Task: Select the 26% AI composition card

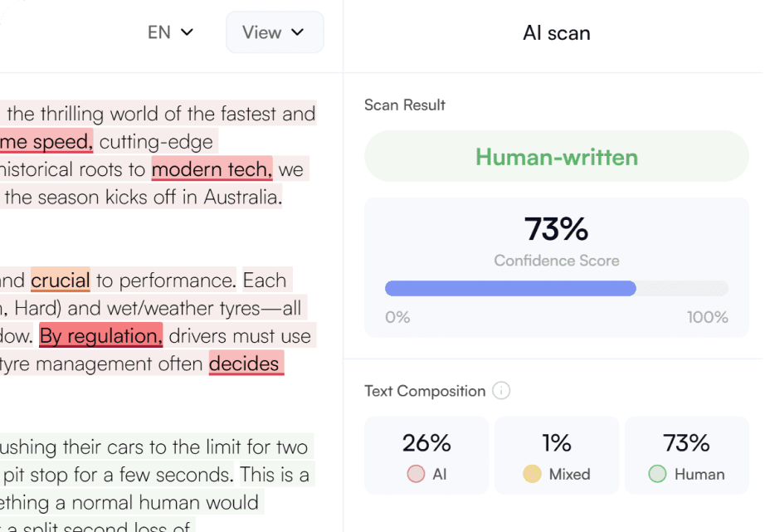Action: coord(426,456)
